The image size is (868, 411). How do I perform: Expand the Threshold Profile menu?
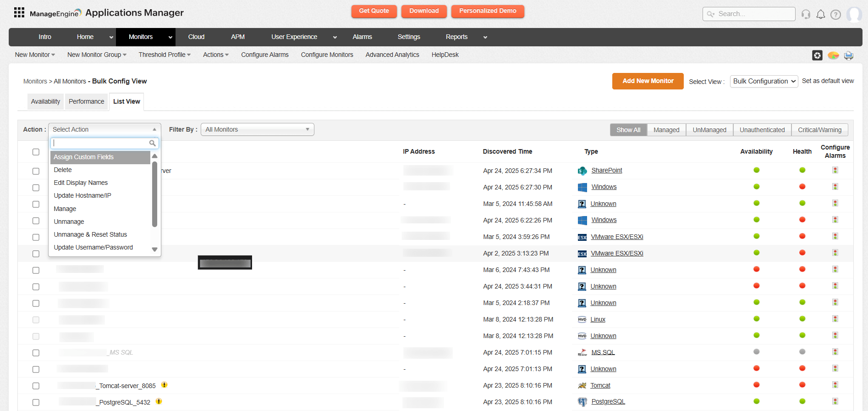(x=165, y=55)
